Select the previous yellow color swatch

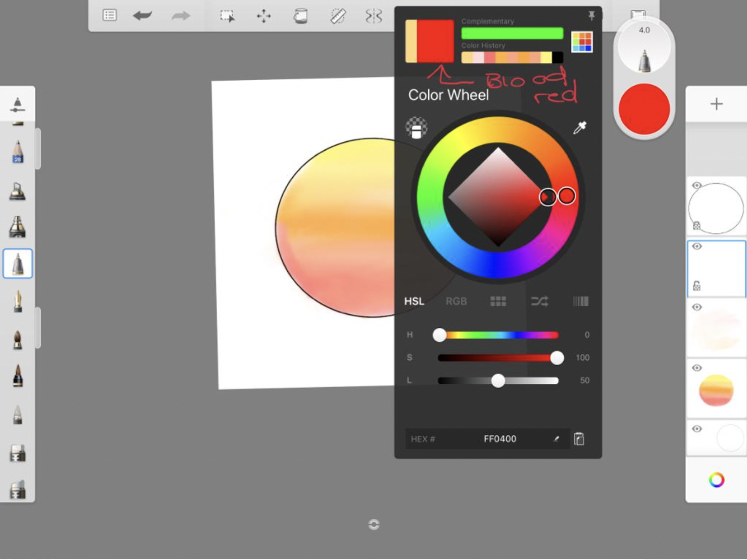click(411, 41)
